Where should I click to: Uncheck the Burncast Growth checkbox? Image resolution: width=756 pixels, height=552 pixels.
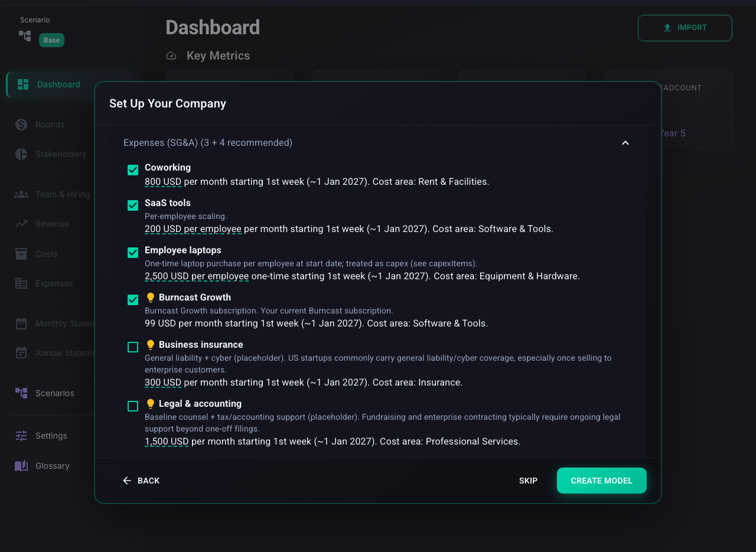pos(133,300)
